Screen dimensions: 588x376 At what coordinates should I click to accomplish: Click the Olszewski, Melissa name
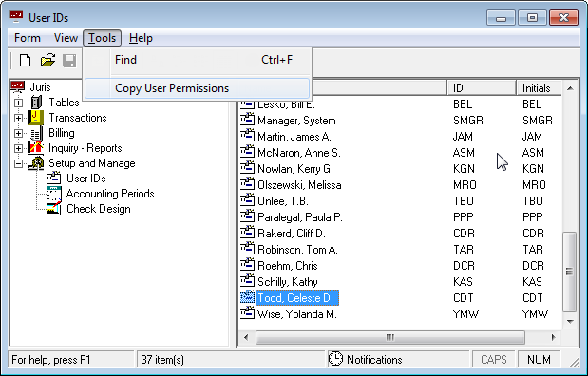tap(299, 185)
